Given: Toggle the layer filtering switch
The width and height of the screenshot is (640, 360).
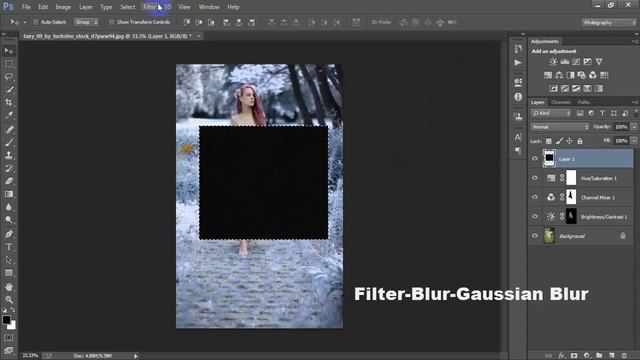Looking at the screenshot, I should (x=636, y=112).
